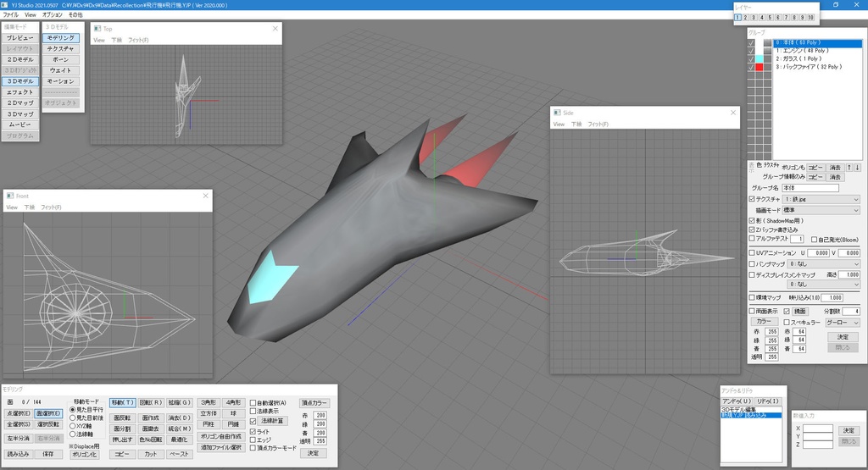Toggle 影 (ShadowMap用) checkbox
Screen dimensions: 868x470
pyautogui.click(x=752, y=221)
